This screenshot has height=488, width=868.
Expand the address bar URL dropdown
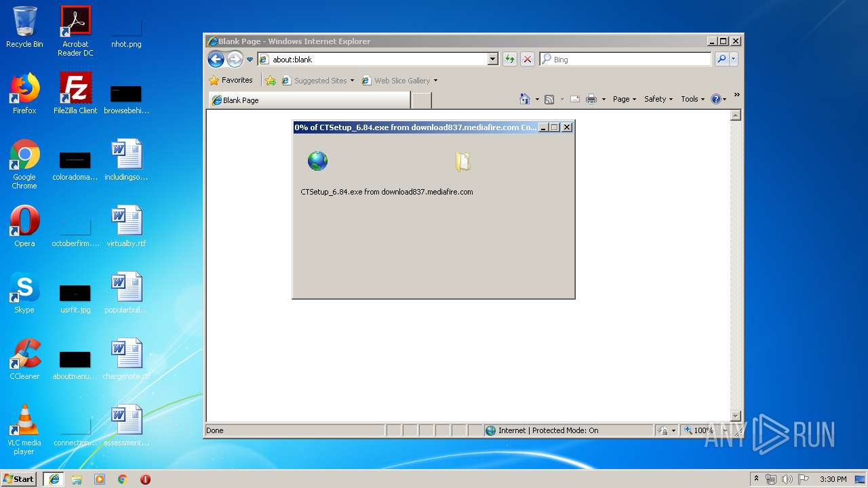(493, 60)
